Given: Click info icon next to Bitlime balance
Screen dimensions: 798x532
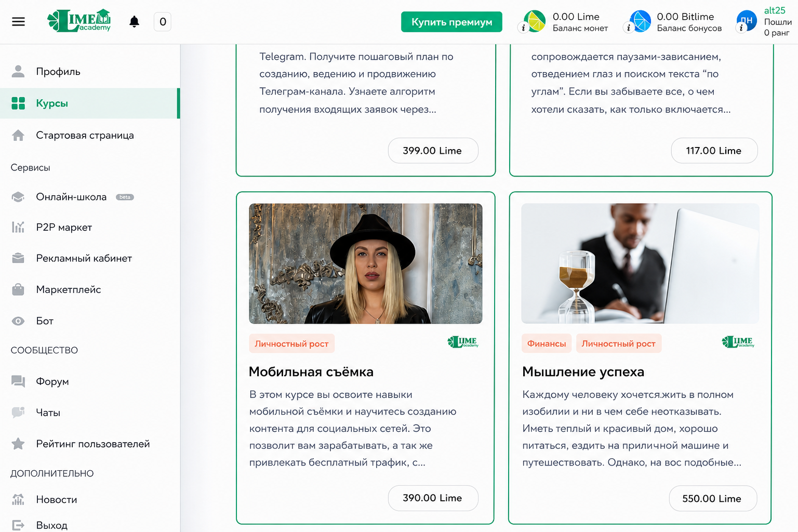Looking at the screenshot, I should [x=629, y=28].
